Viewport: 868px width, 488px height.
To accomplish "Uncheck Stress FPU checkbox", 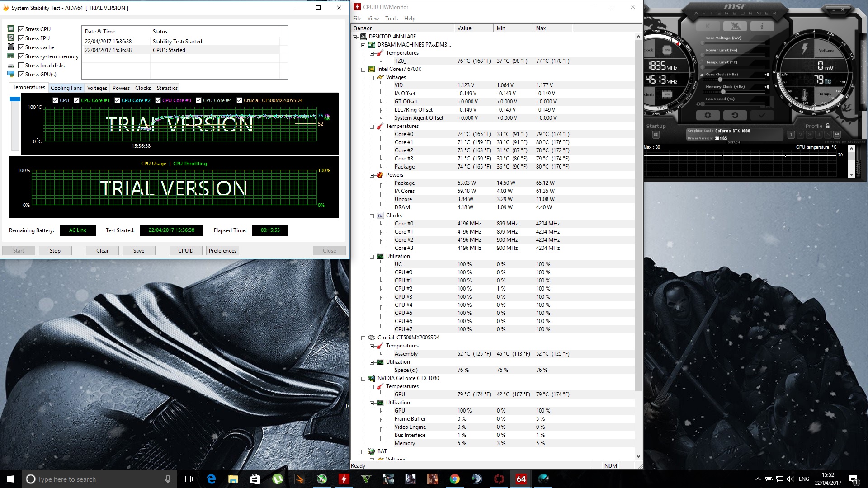I will point(21,38).
